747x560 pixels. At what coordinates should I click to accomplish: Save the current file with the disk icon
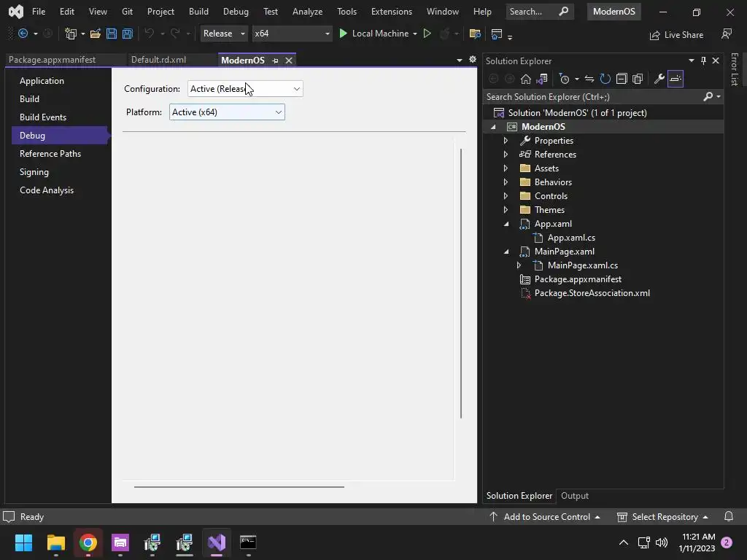point(112,34)
